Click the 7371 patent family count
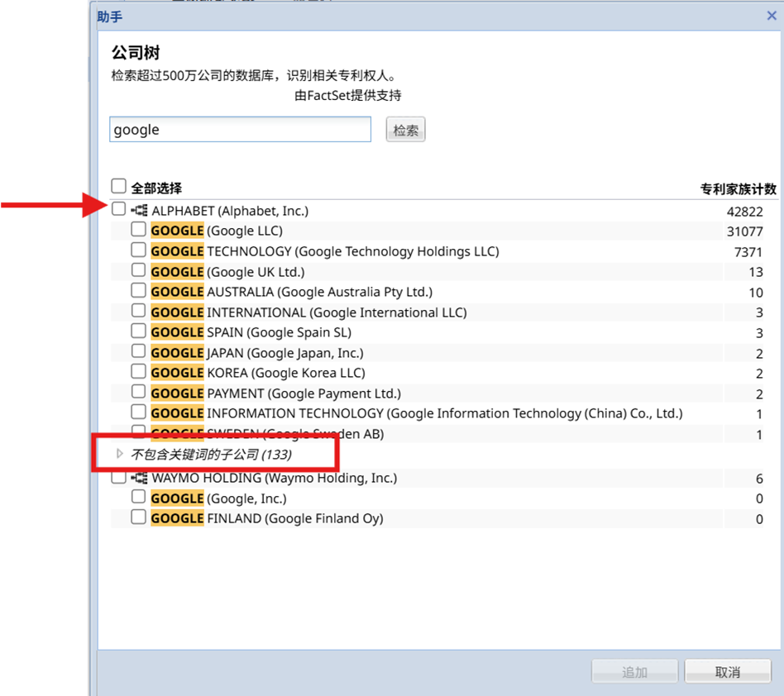 tap(748, 252)
